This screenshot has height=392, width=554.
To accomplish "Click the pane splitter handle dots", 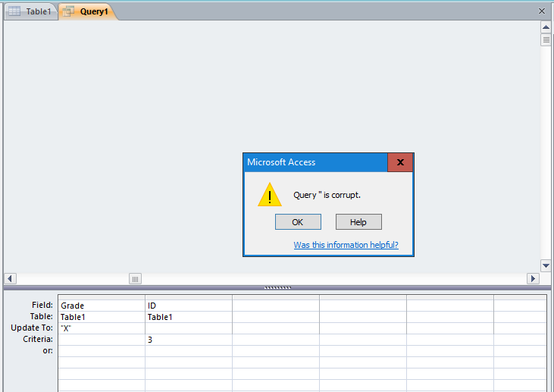I will point(277,287).
